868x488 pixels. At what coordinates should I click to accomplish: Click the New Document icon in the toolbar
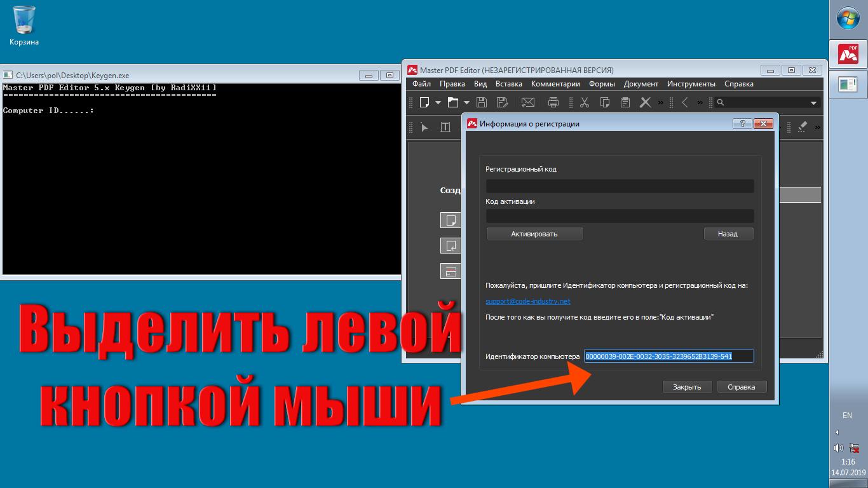[x=424, y=102]
